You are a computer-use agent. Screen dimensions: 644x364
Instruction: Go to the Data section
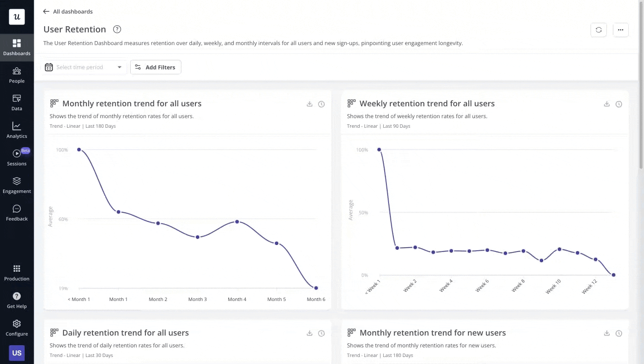click(17, 102)
